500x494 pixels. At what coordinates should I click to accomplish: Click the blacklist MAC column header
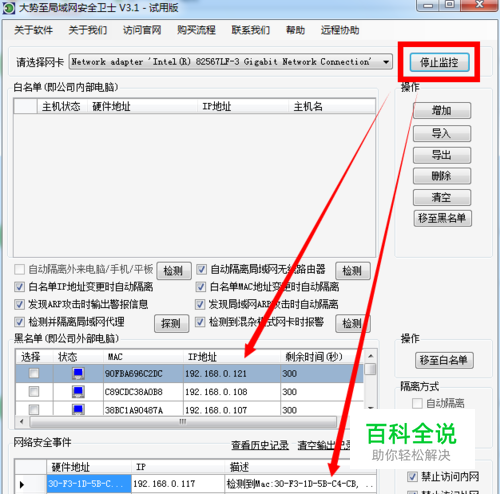pos(143,357)
